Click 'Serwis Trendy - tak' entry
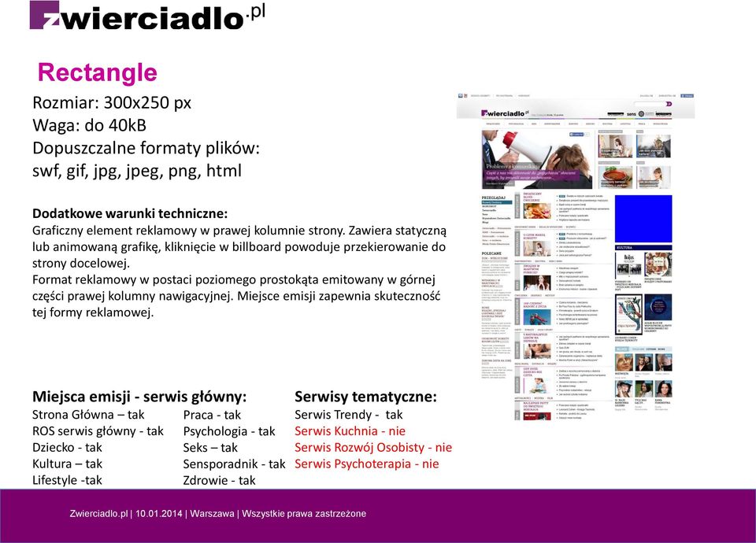 349,415
